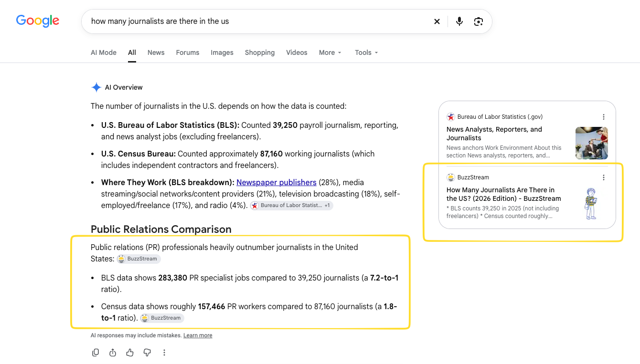Click the '157,466' PR workers figure
The height and width of the screenshot is (364, 640).
(212, 306)
